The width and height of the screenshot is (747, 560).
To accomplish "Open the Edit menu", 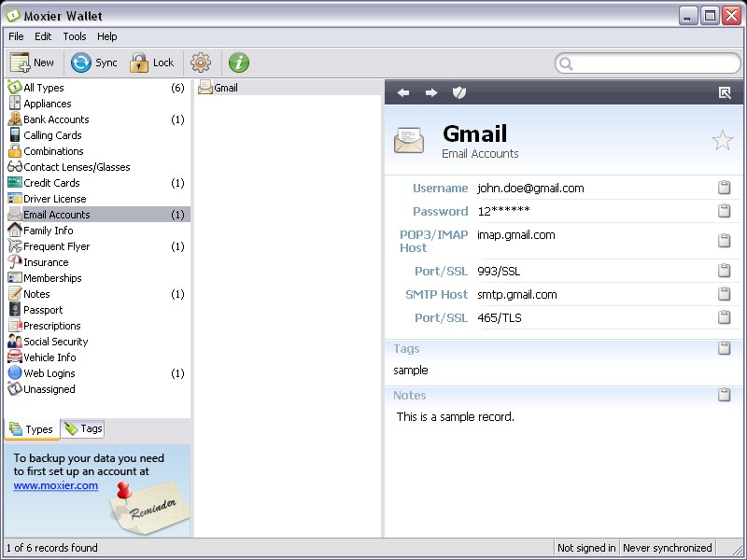I will coord(43,36).
